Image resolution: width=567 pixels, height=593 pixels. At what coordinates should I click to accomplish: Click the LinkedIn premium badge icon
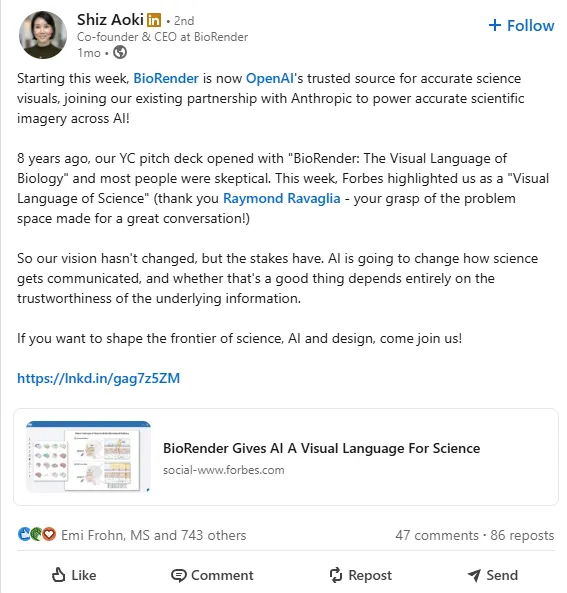[154, 20]
